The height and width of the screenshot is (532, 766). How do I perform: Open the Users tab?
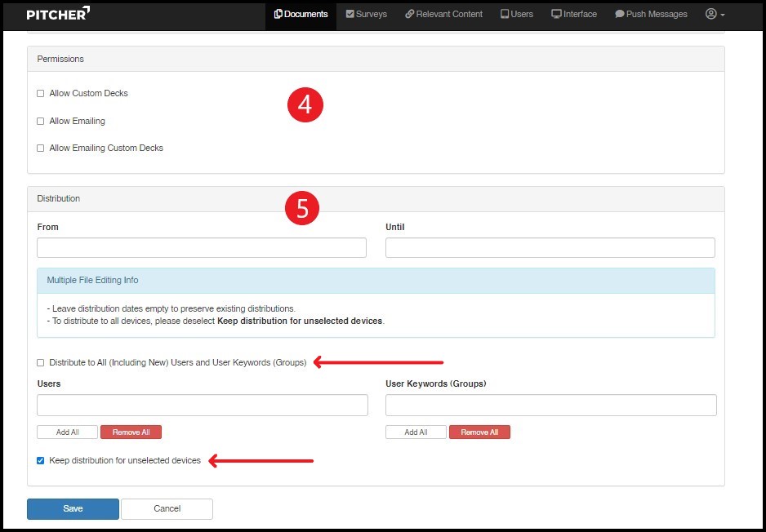tap(516, 14)
